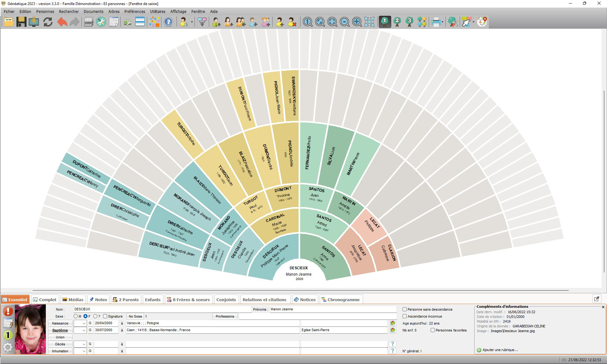607x364 pixels.
Task: Click the floppy disk save icon
Action: coord(21,22)
